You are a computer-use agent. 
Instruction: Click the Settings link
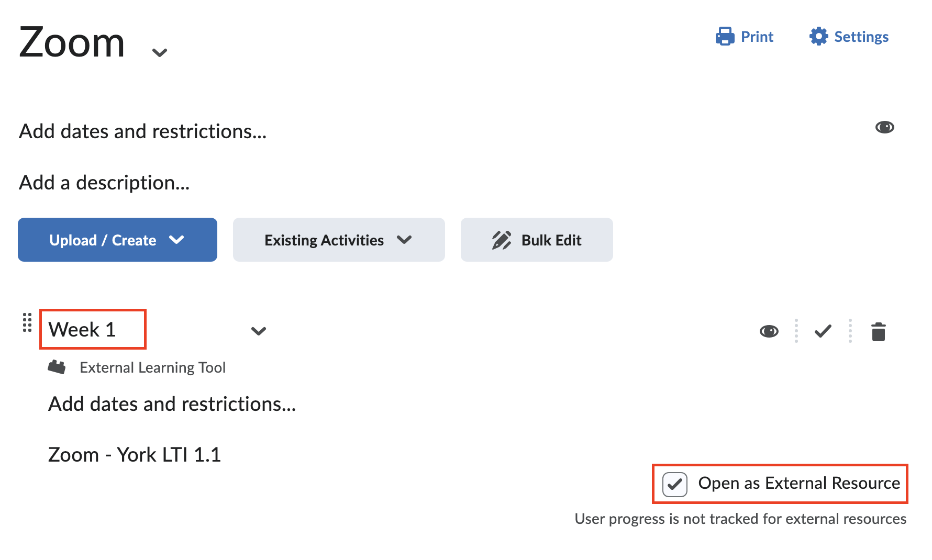click(861, 37)
